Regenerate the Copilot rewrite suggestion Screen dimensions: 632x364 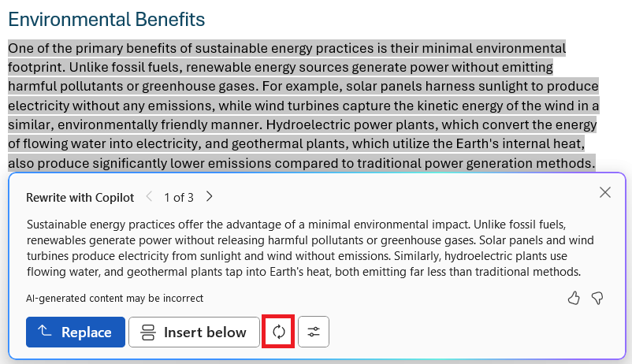tap(278, 332)
